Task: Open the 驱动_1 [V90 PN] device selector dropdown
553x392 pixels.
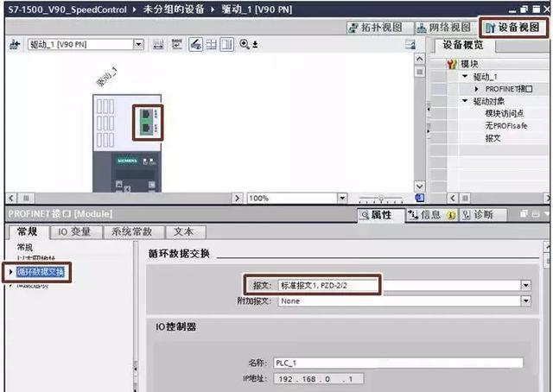Action: click(138, 44)
